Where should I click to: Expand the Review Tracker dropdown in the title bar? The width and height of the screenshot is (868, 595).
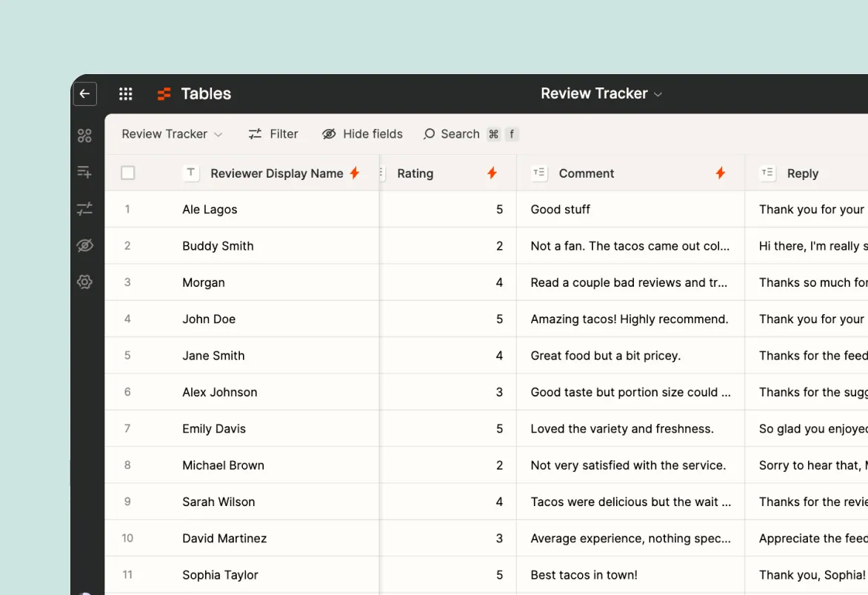coord(601,93)
